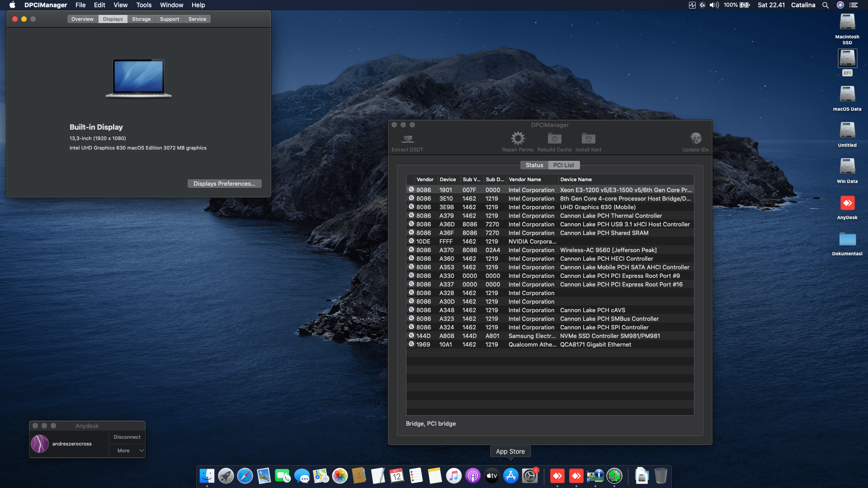This screenshot has width=868, height=488.
Task: Click the Displays Preferences button
Action: (224, 183)
